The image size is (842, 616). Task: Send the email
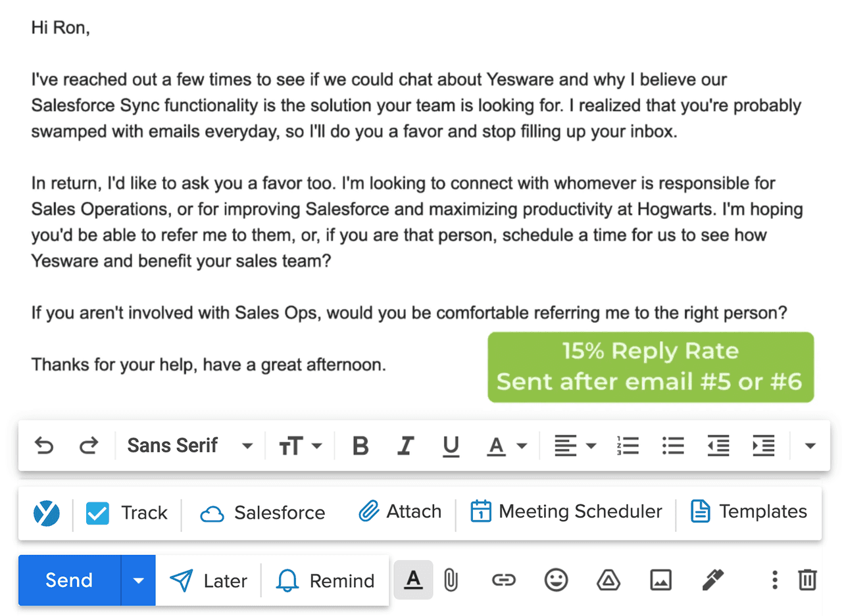[69, 580]
